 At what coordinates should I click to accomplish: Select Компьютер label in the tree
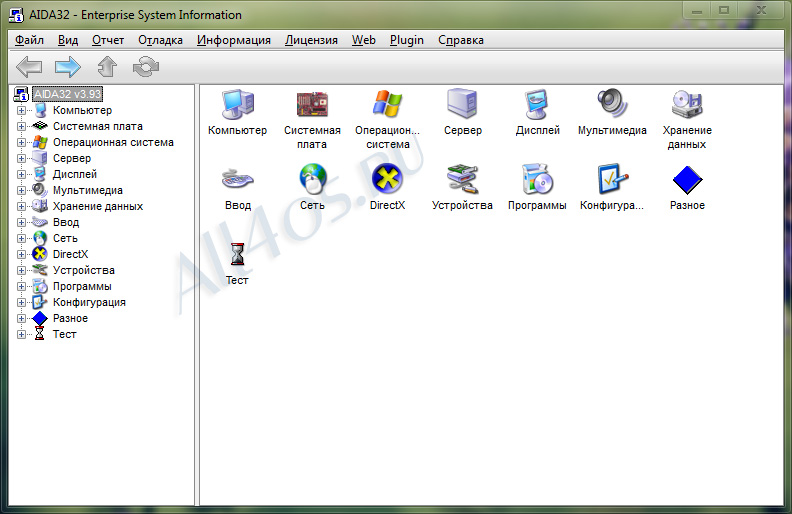(x=82, y=110)
